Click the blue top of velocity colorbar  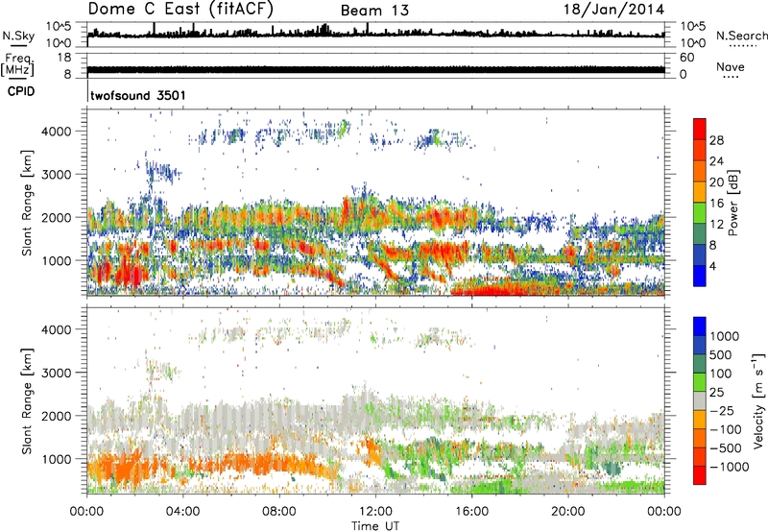click(700, 326)
